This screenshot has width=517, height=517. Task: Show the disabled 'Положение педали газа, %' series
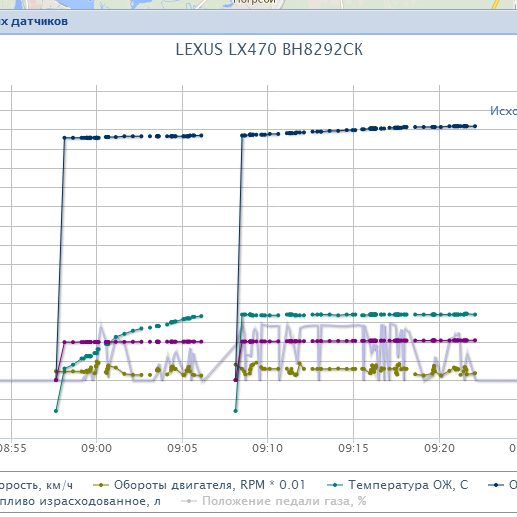(273, 501)
